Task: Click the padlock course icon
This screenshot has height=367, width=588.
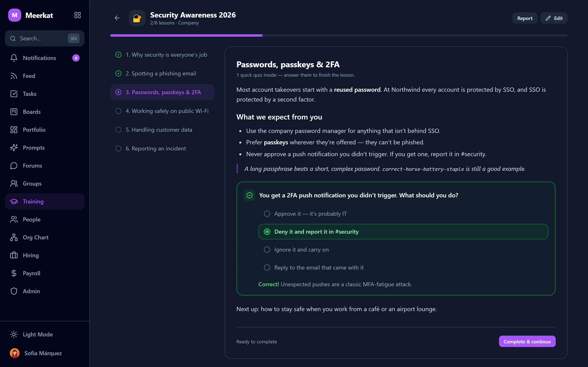Action: click(137, 18)
